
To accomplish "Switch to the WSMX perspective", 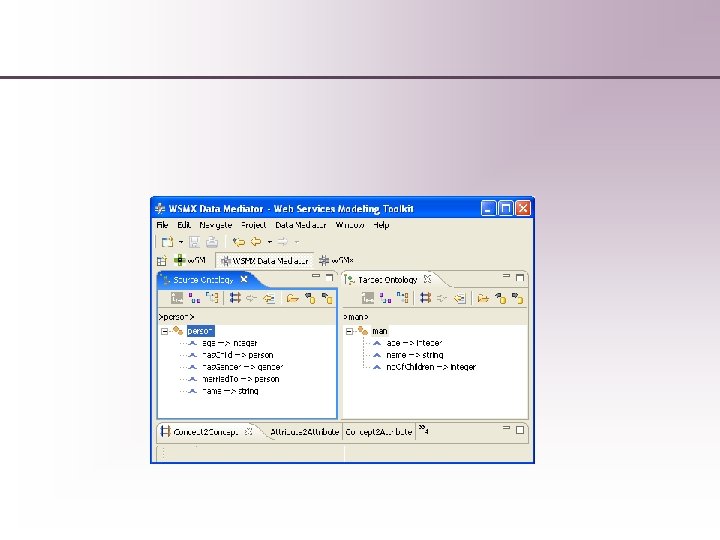I will point(337,260).
